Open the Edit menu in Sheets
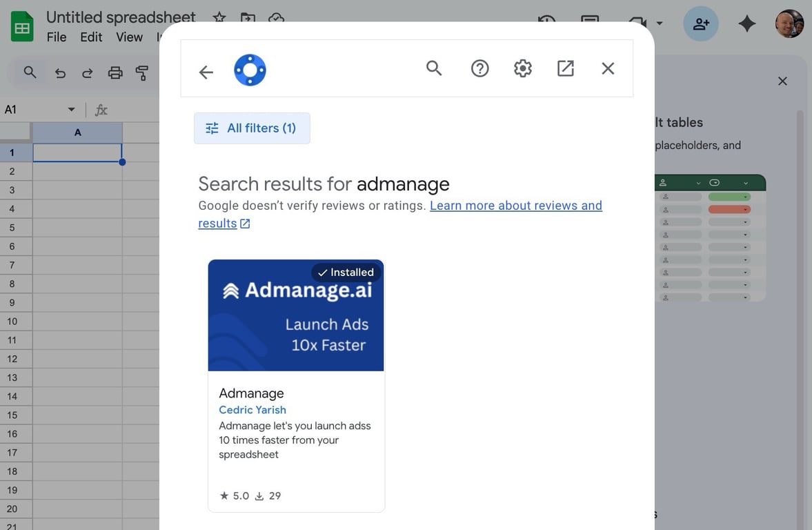The height and width of the screenshot is (530, 812). [x=91, y=37]
